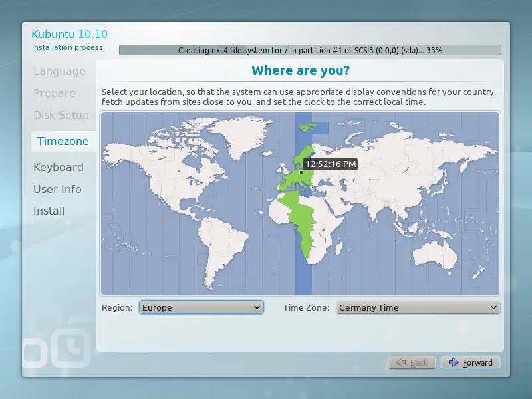Click Australia on the world map
This screenshot has width=532, height=399.
[x=435, y=255]
